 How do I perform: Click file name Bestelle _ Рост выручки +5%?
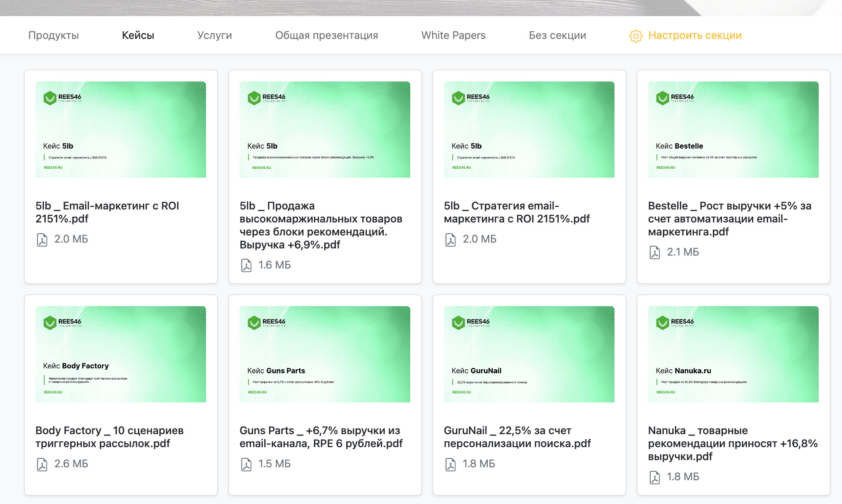click(730, 219)
